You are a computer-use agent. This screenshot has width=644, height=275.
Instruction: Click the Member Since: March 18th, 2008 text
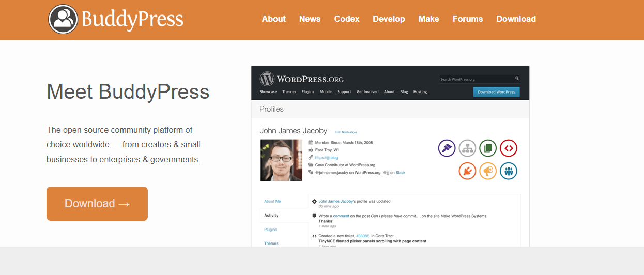[x=344, y=142]
